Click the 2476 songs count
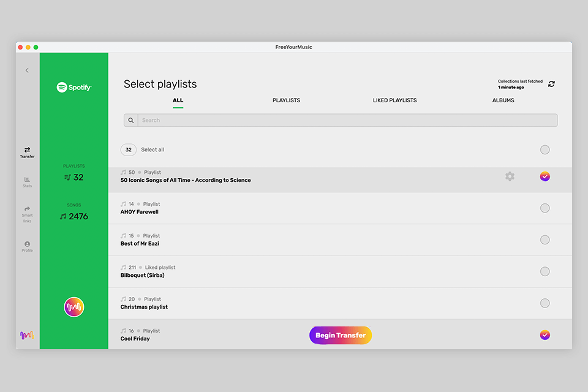Screen dimensions: 588x392 coord(78,216)
